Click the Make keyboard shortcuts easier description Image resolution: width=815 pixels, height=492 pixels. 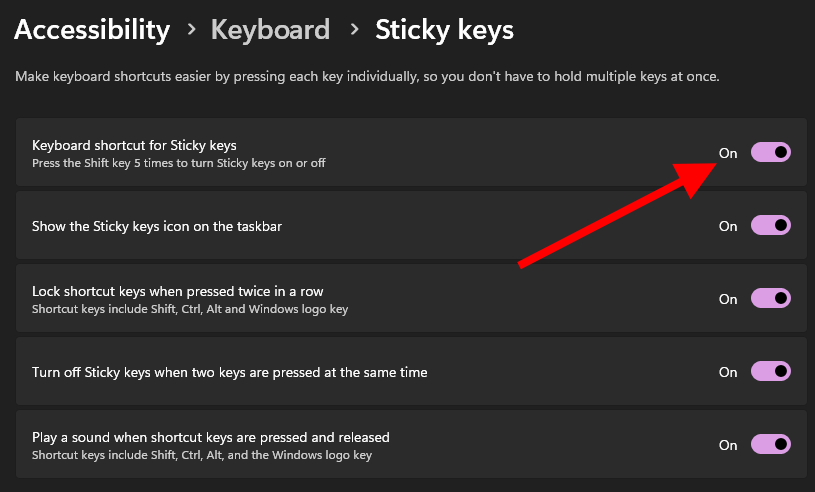tap(368, 77)
